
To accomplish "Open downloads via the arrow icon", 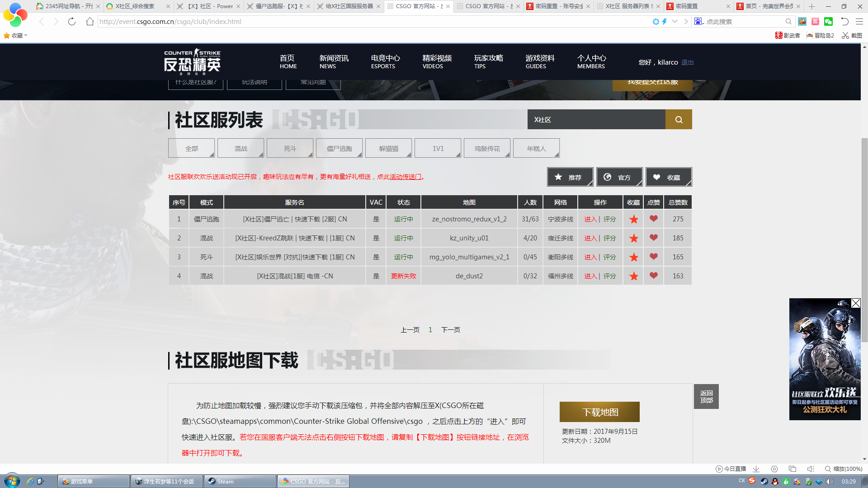I will coord(756,469).
